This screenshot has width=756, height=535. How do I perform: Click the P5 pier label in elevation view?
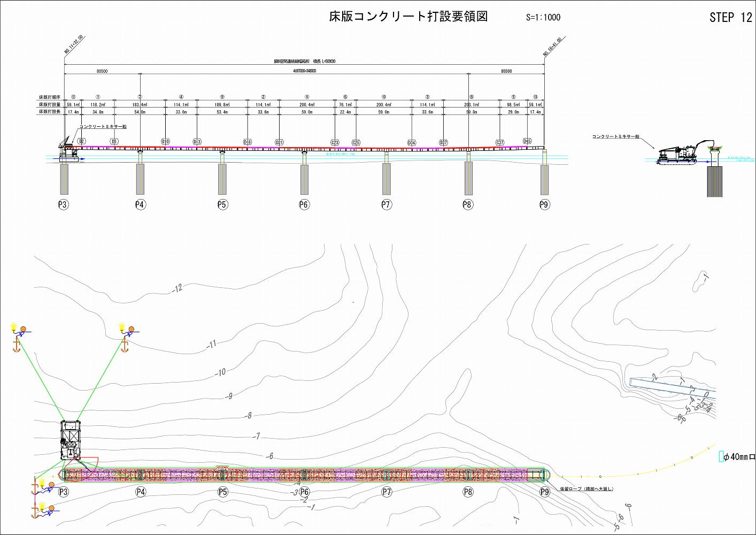[222, 204]
